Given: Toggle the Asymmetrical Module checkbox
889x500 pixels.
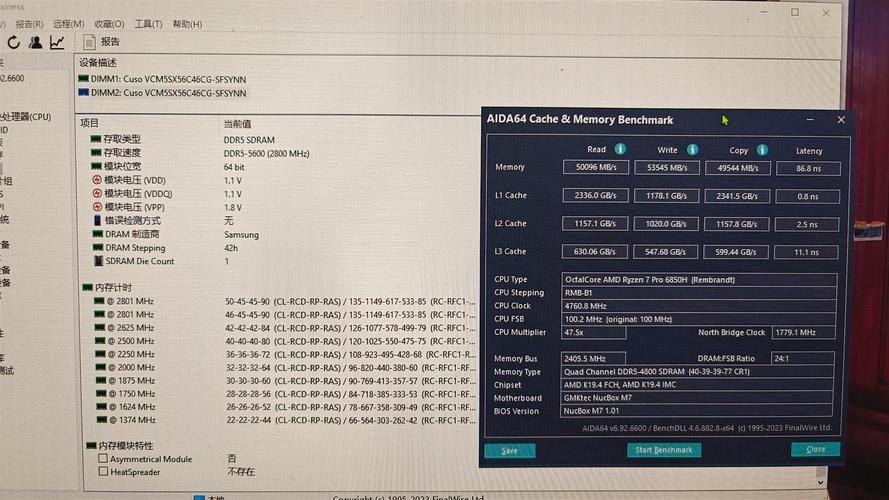Looking at the screenshot, I should coord(103,459).
